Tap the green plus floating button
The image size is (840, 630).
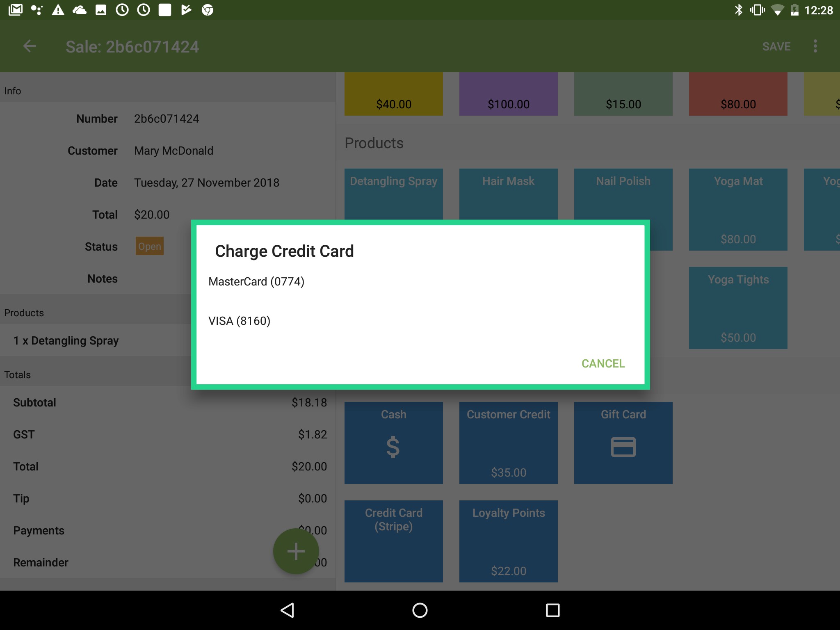[296, 551]
